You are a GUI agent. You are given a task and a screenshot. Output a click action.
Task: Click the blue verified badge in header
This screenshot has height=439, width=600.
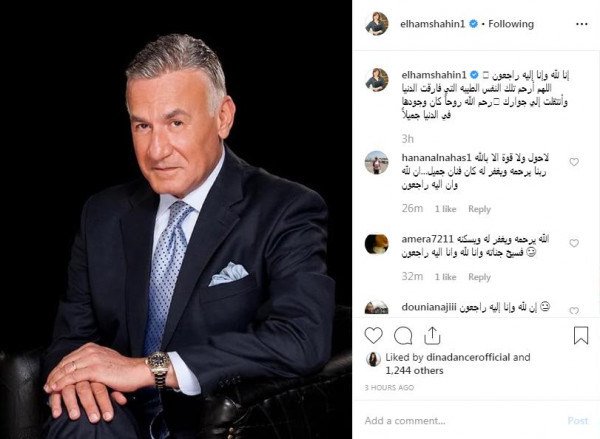[473, 24]
